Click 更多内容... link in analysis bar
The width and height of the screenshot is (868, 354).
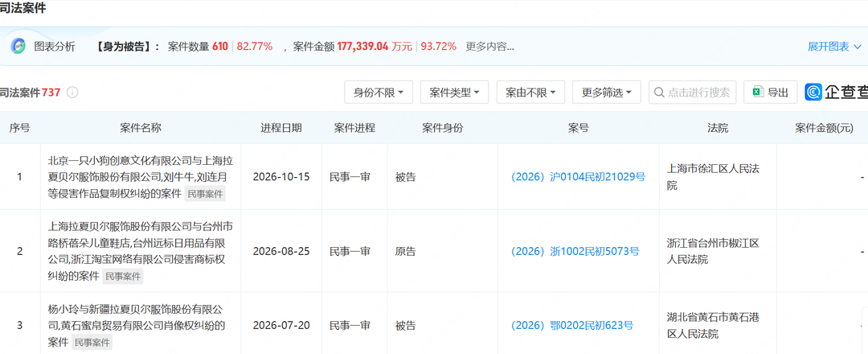[489, 47]
